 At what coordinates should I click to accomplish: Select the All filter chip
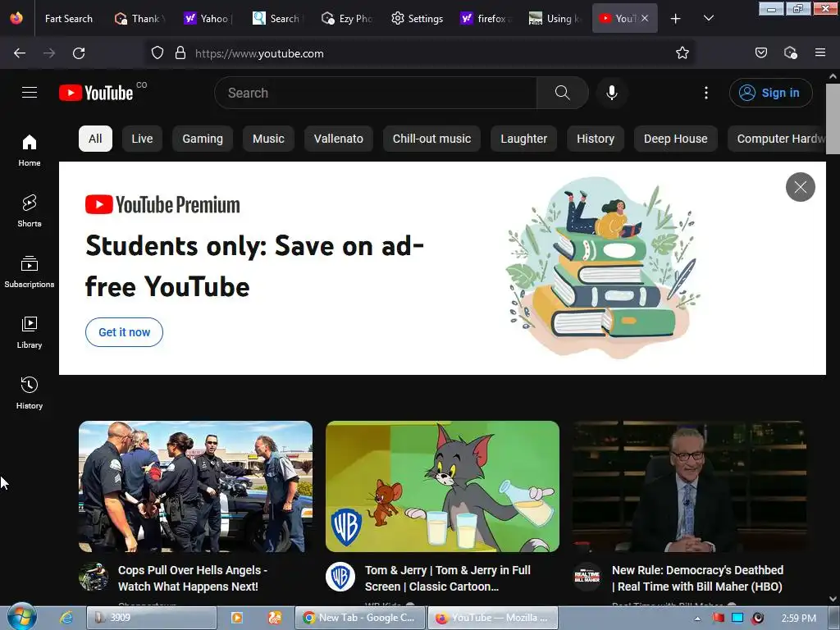tap(95, 139)
